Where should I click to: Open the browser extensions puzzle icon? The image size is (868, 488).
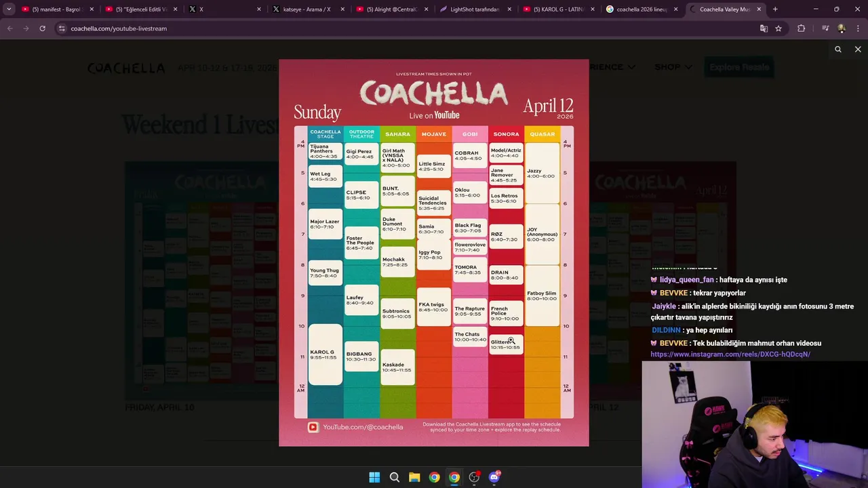click(802, 28)
